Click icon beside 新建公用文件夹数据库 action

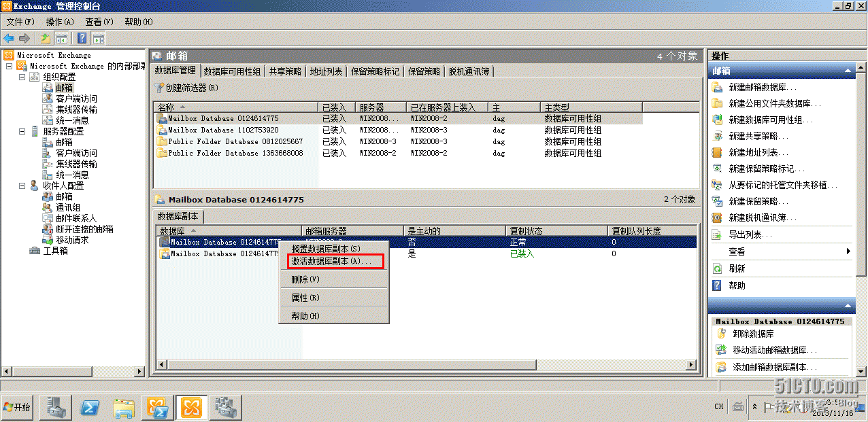[716, 103]
